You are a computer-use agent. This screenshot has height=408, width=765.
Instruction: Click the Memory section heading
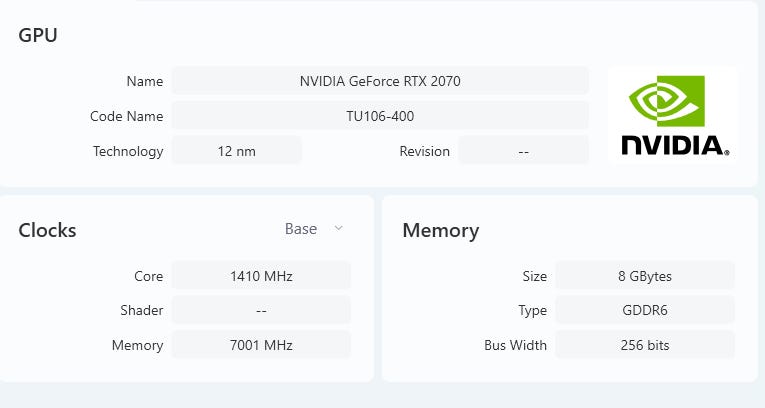point(441,230)
